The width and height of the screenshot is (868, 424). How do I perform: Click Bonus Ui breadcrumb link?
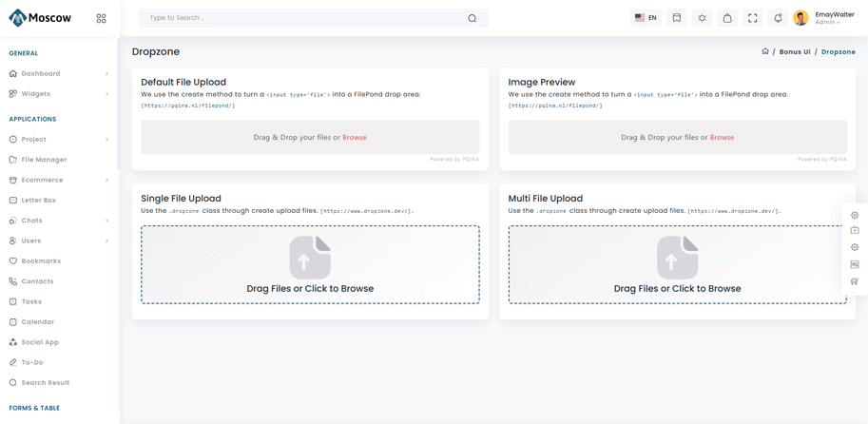pyautogui.click(x=795, y=51)
